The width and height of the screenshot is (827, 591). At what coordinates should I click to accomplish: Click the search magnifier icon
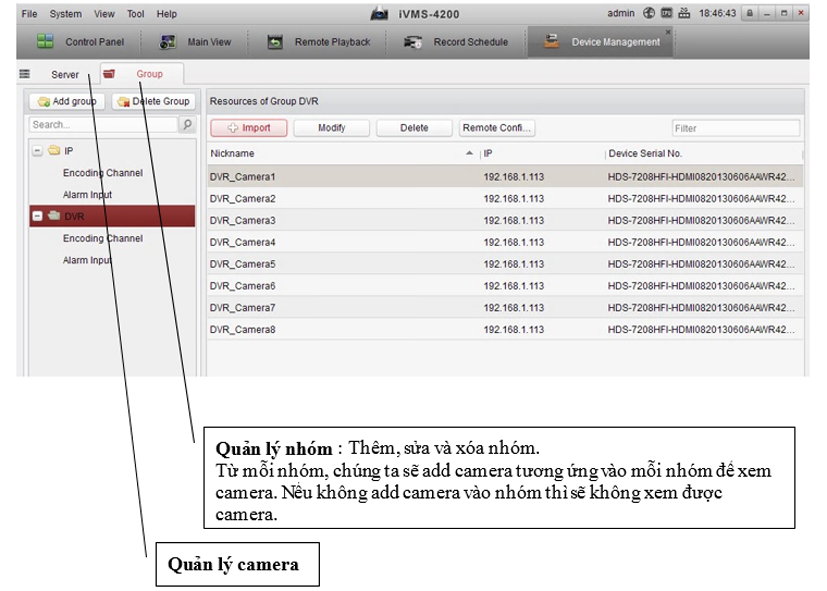click(x=187, y=125)
